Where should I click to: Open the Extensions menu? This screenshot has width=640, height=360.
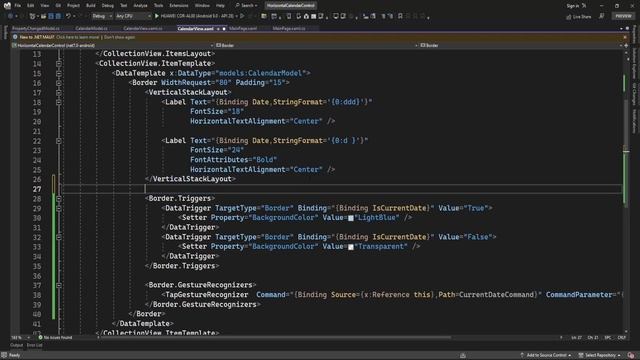(179, 5)
